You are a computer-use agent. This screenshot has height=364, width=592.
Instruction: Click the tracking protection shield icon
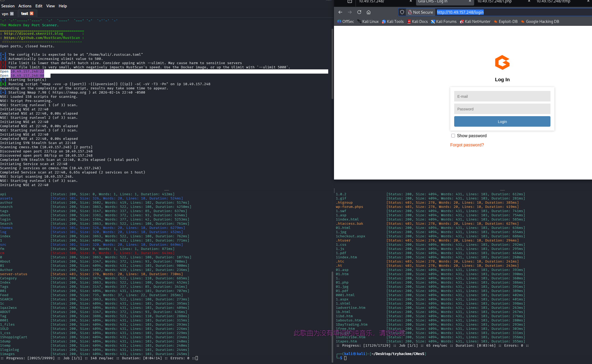point(402,12)
